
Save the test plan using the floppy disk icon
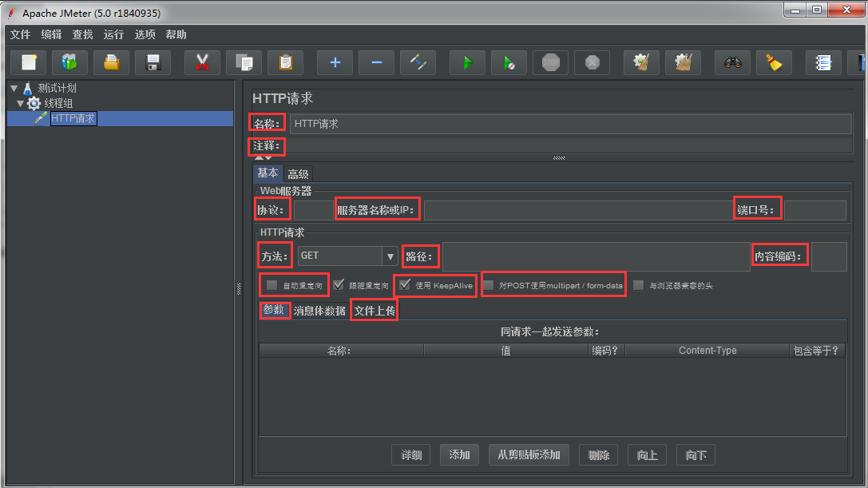pyautogui.click(x=153, y=62)
